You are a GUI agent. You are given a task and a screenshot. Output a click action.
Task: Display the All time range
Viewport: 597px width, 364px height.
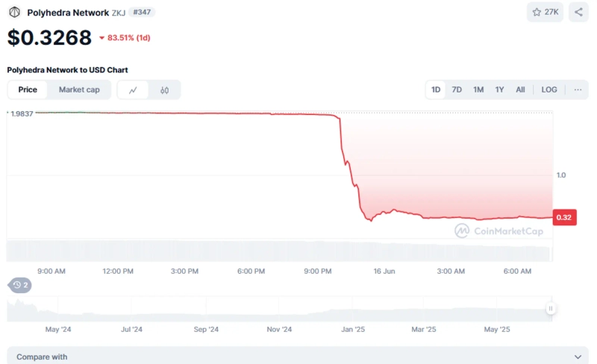coord(520,90)
